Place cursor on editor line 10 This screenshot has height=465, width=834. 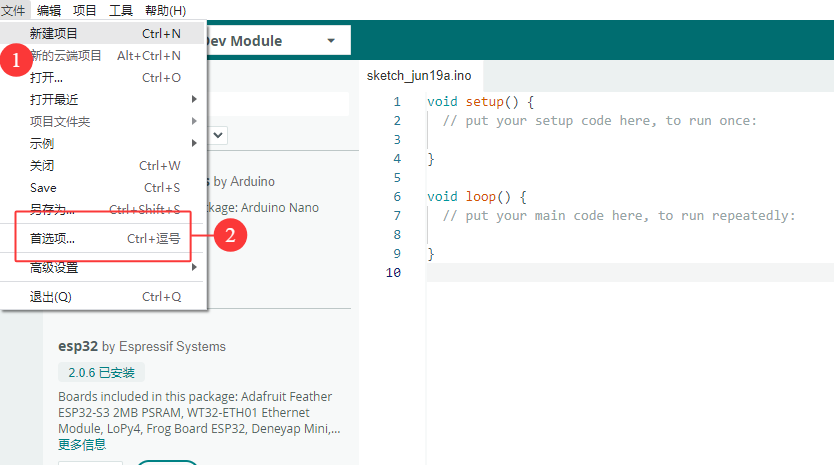point(600,273)
